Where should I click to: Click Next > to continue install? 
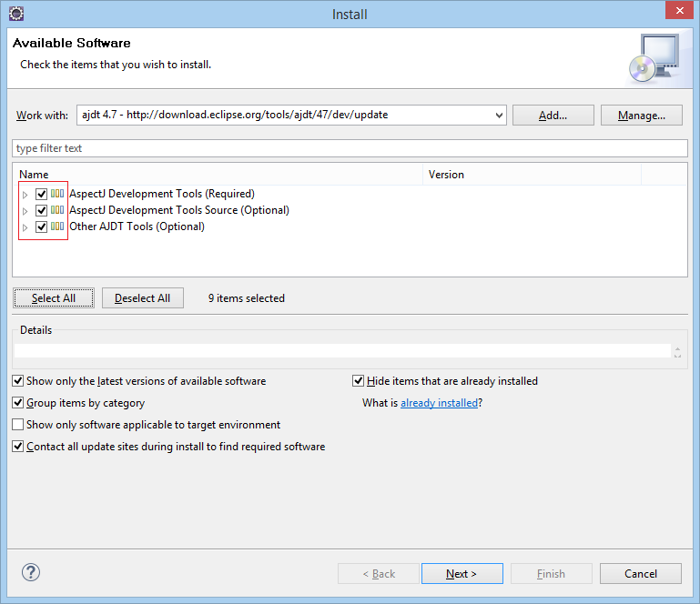pos(462,574)
